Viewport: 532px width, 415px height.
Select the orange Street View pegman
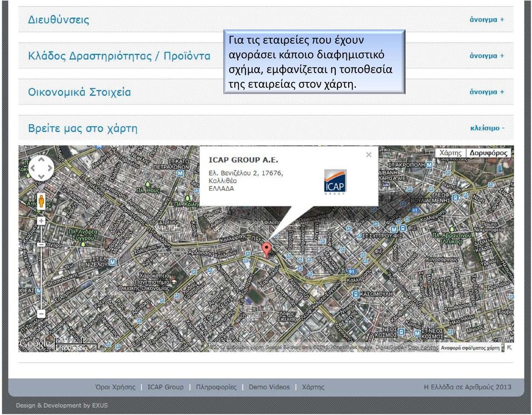[x=41, y=201]
